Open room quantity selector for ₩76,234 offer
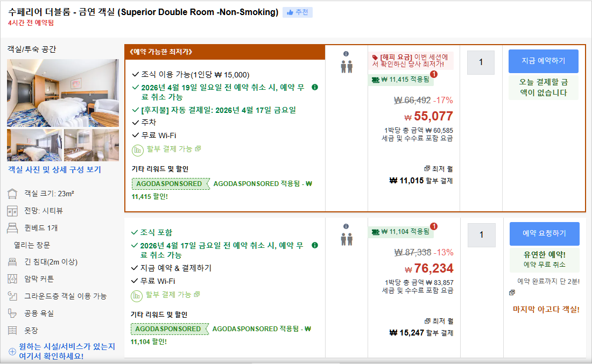Image resolution: width=592 pixels, height=364 pixels. click(481, 235)
